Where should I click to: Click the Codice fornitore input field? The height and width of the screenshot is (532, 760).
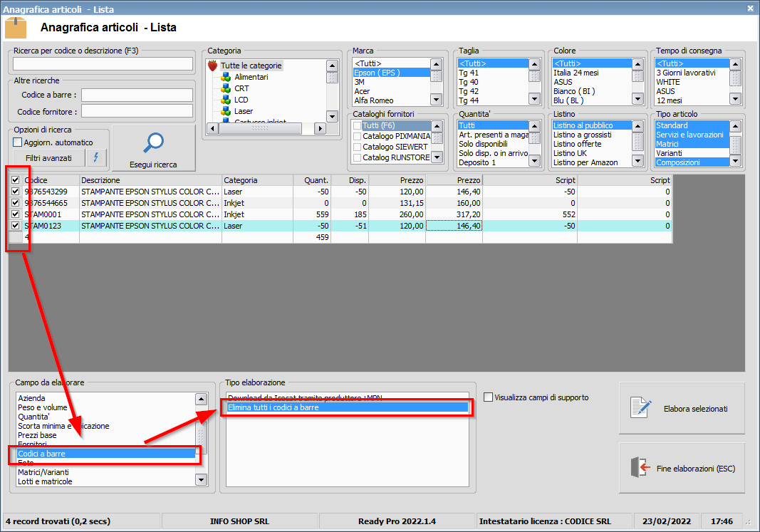click(x=137, y=111)
